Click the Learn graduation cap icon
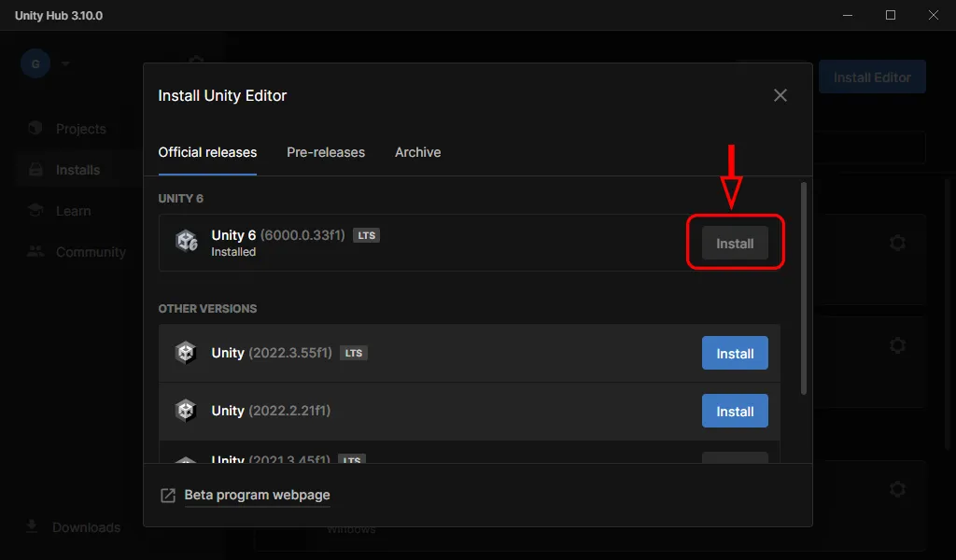 click(35, 211)
